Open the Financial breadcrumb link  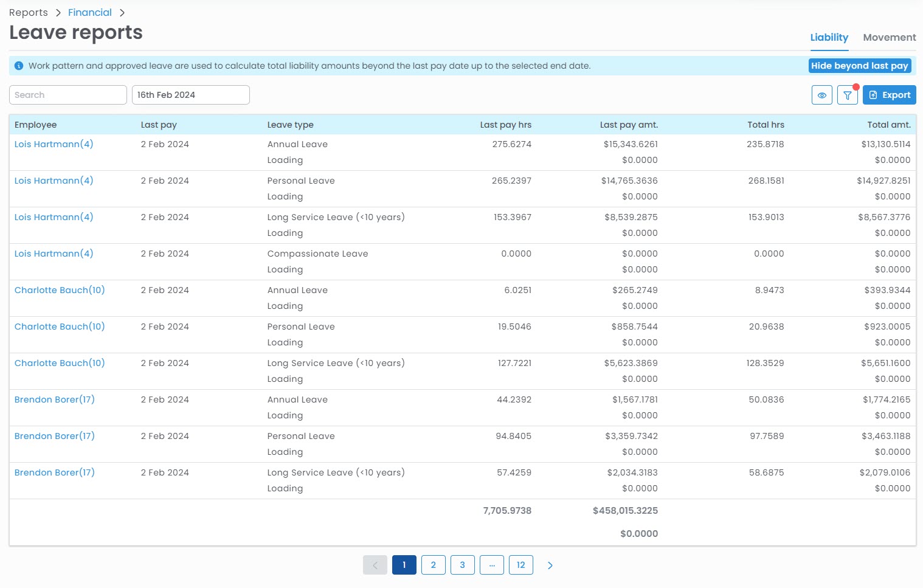click(90, 13)
